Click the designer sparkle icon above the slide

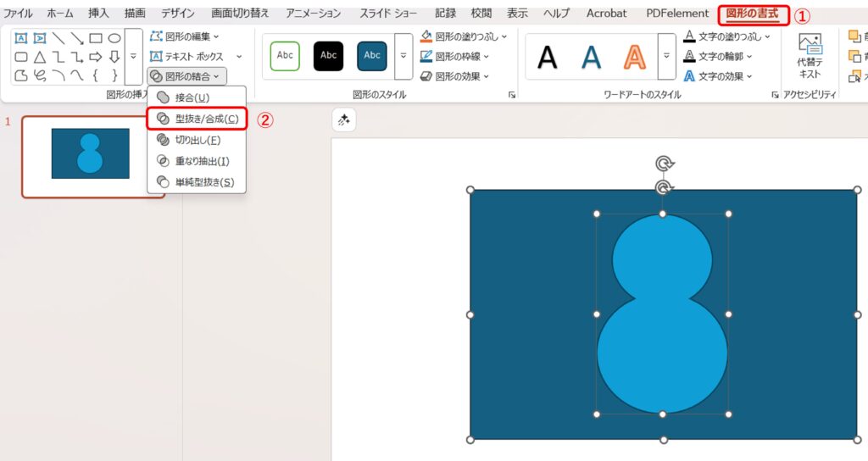coord(344,121)
